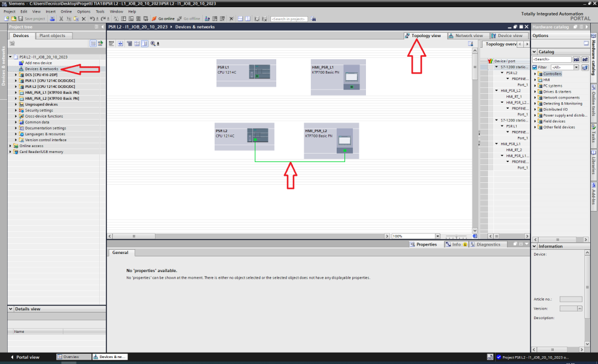The width and height of the screenshot is (598, 364).
Task: Click the save window settings icon in topology toolbar
Action: [x=471, y=44]
